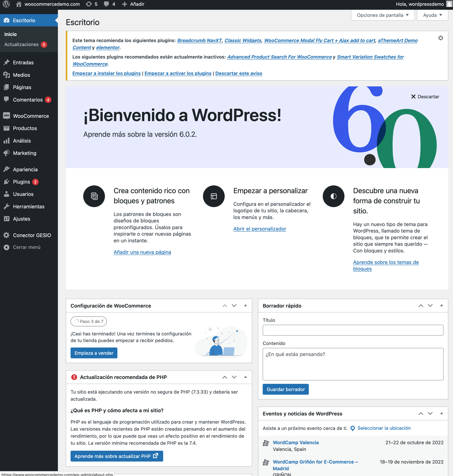Move Configuración de WooCommerce panel down
The image size is (453, 476).
234,306
